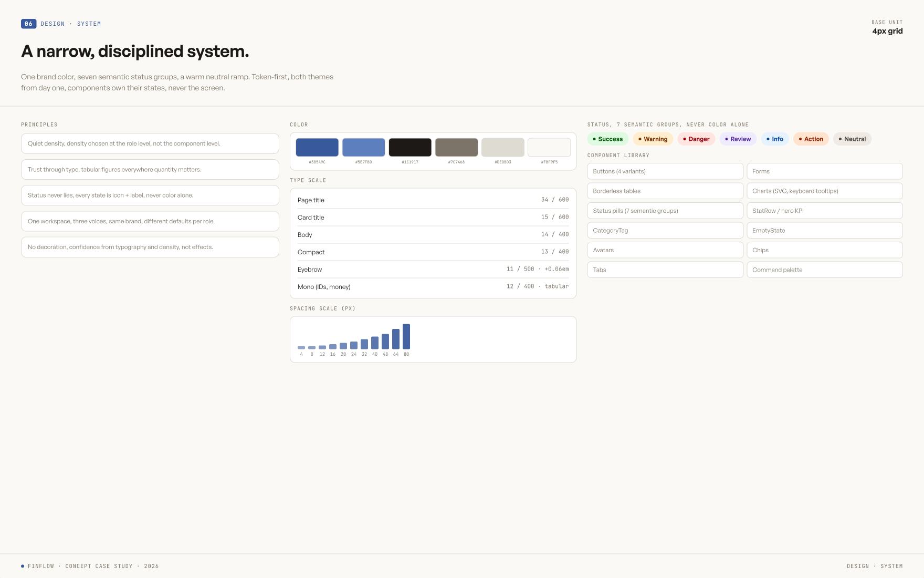924x578 pixels.
Task: Click the 4 spacing scale bar
Action: 301,347
